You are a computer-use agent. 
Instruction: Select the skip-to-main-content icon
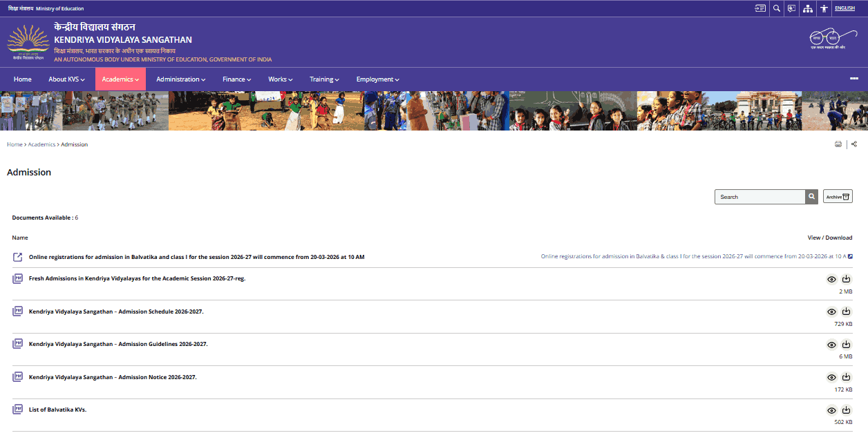(x=760, y=8)
